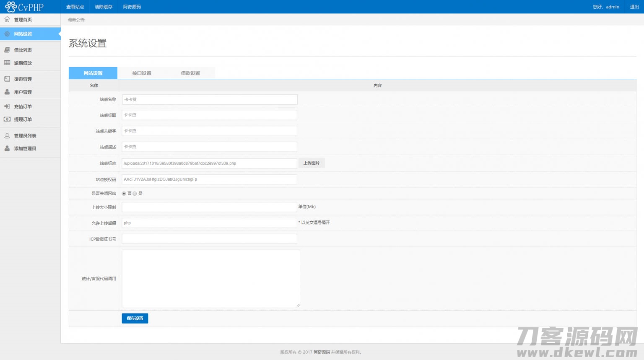
Task: Open 查看站点 in the top menu
Action: tap(75, 7)
